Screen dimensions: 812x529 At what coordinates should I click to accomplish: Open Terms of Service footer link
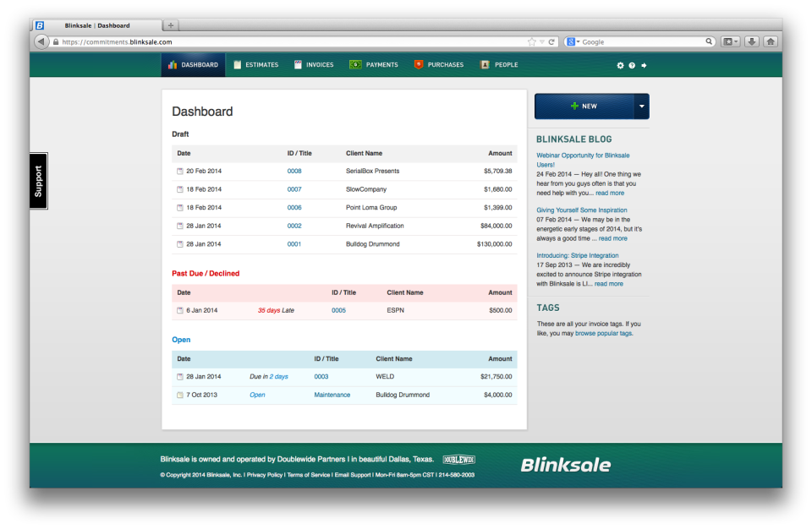(x=308, y=475)
